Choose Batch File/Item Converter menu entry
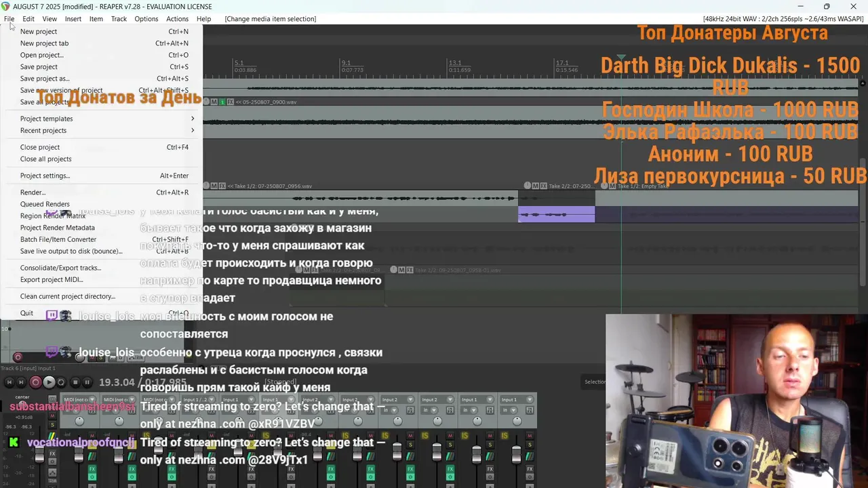 [x=58, y=239]
